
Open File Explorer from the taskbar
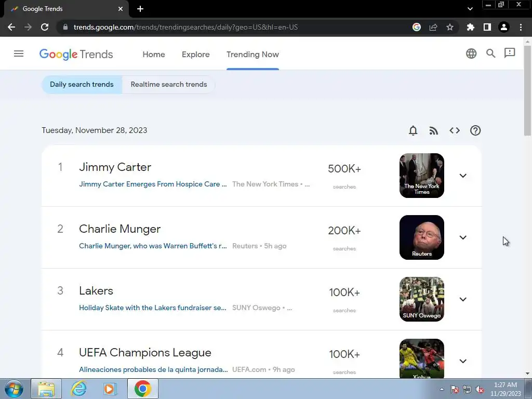[46, 389]
